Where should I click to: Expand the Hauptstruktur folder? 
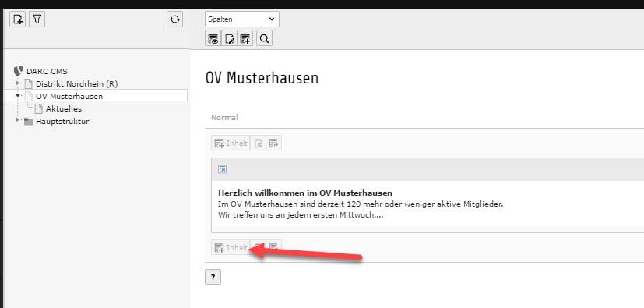(18, 120)
